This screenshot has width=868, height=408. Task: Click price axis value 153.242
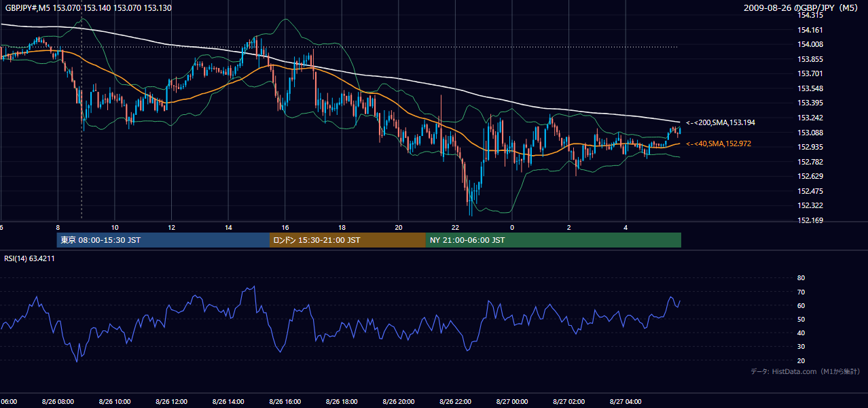click(810, 118)
